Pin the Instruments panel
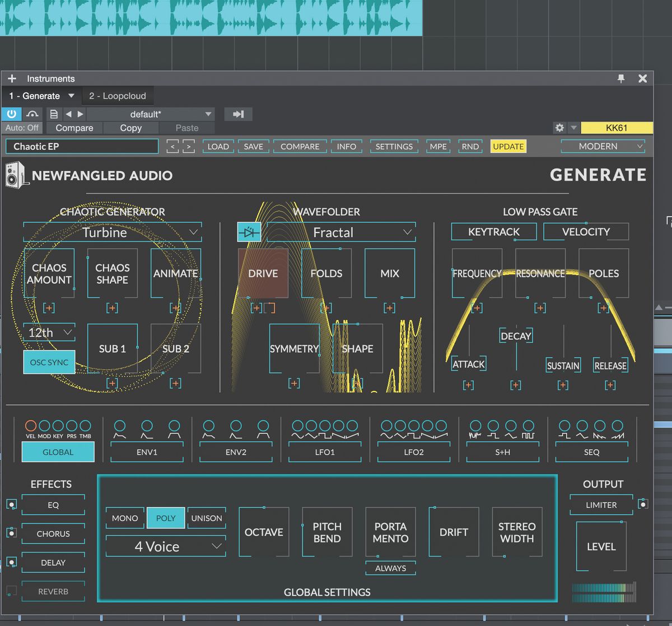The width and height of the screenshot is (672, 626). 621,78
